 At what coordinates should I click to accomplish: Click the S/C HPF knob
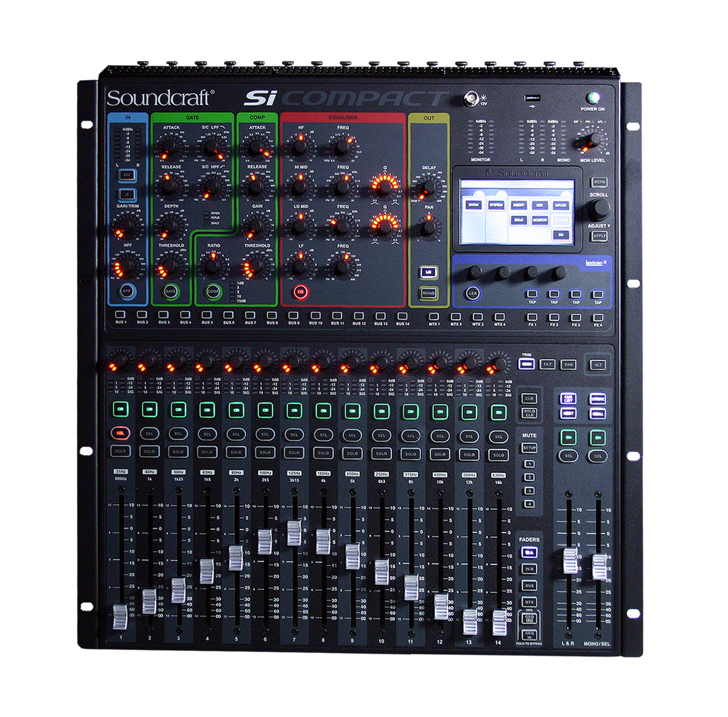[x=213, y=186]
